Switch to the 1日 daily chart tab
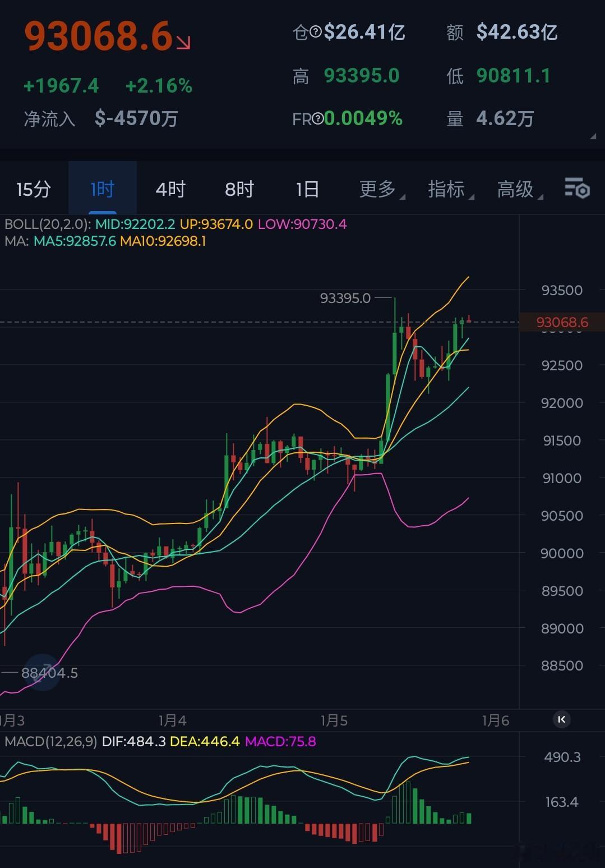605x868 pixels. pos(307,190)
